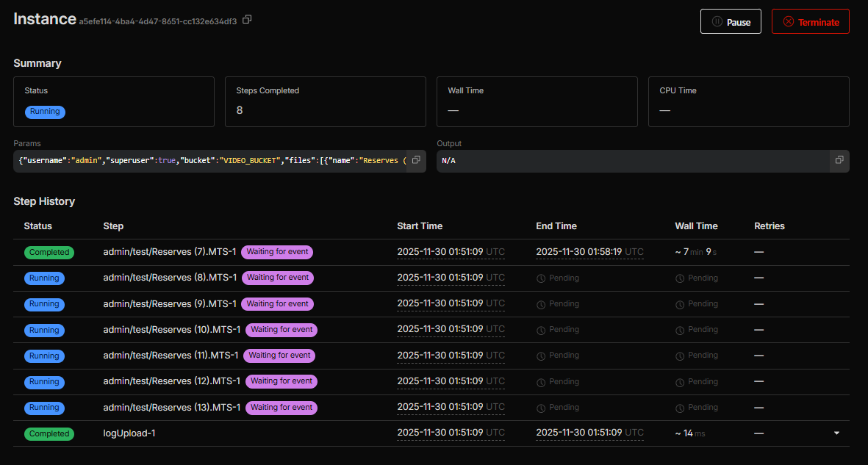Click the Running badge for Reserves (11).MTS-1
The image size is (868, 465).
click(44, 356)
